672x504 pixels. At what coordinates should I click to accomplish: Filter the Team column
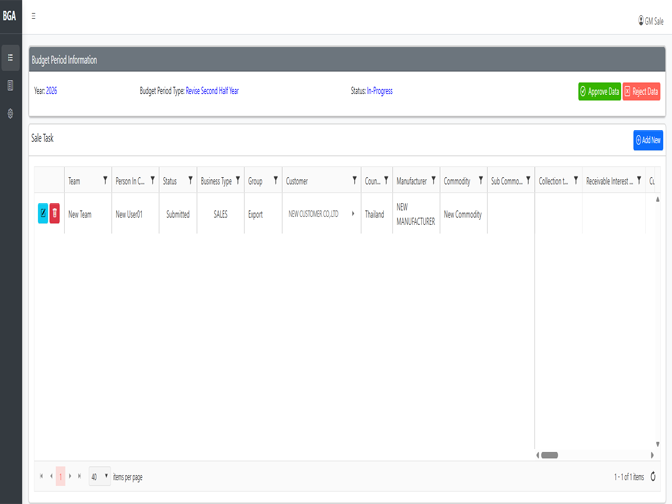[105, 180]
